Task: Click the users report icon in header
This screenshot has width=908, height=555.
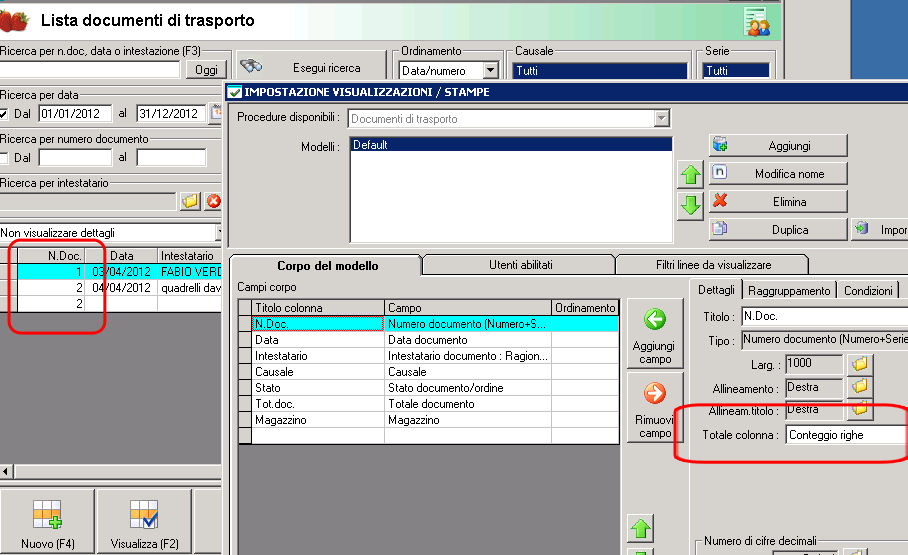Action: click(757, 21)
